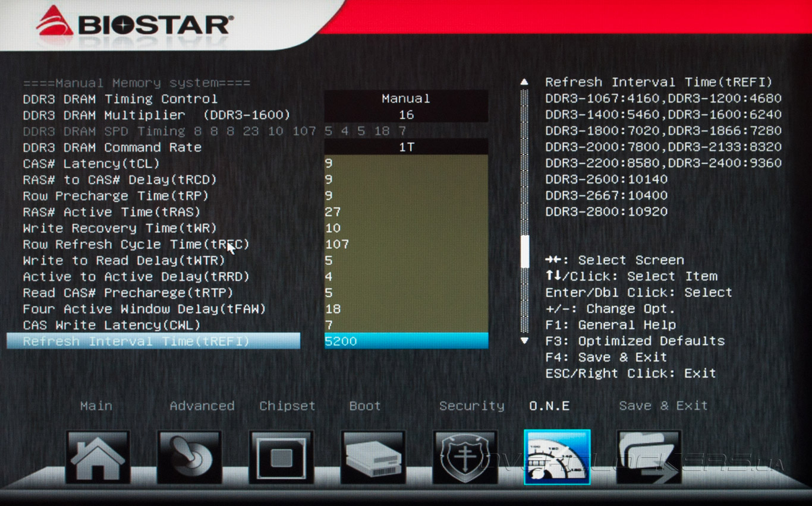
Task: Select the O.N.E tab label
Action: (549, 406)
